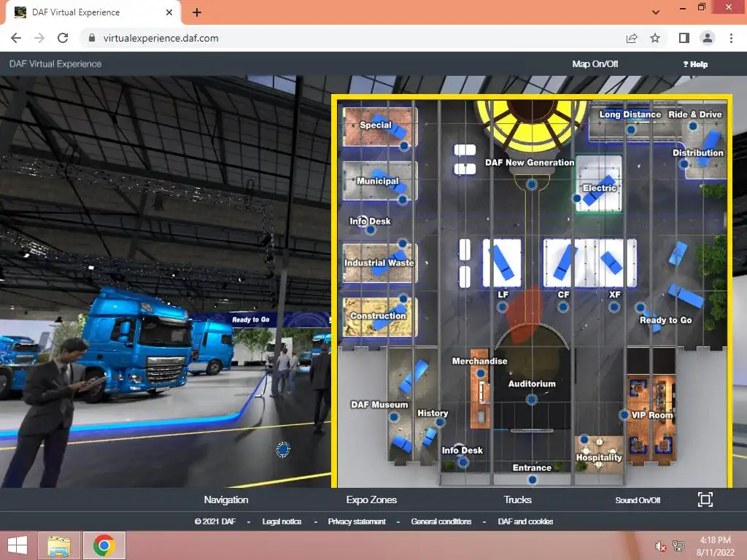Enter fullscreen with the expand icon
The height and width of the screenshot is (560, 747).
pos(705,499)
